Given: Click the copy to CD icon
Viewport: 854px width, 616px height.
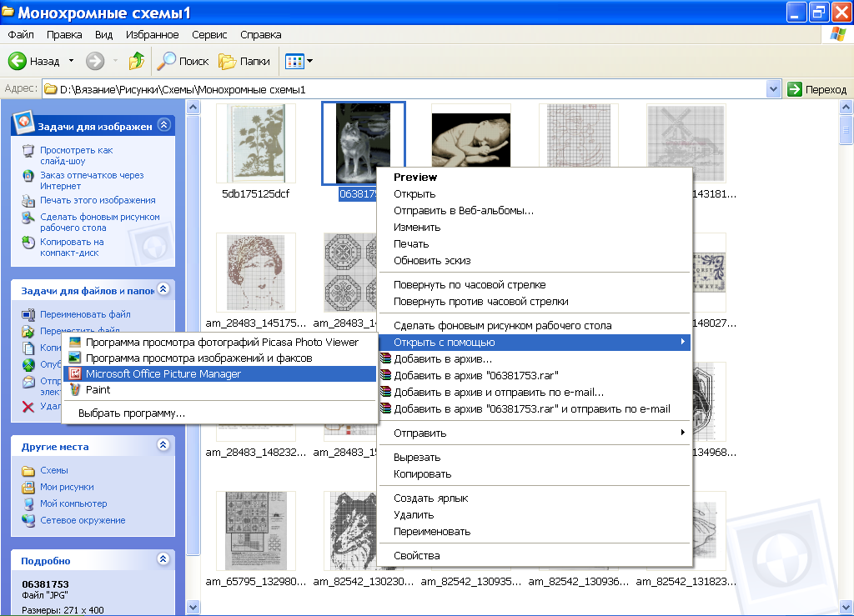Looking at the screenshot, I should (28, 243).
